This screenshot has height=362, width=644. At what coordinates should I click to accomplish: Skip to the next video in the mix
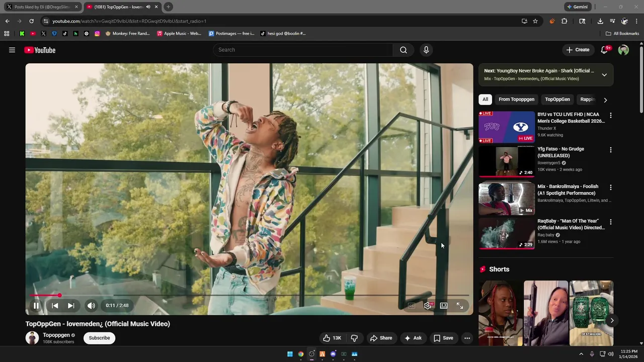click(71, 306)
